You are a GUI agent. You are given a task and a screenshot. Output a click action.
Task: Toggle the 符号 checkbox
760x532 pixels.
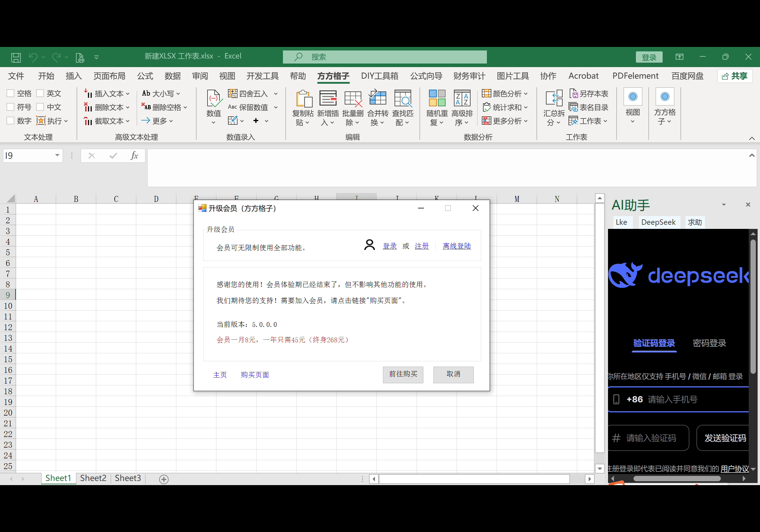tap(11, 107)
